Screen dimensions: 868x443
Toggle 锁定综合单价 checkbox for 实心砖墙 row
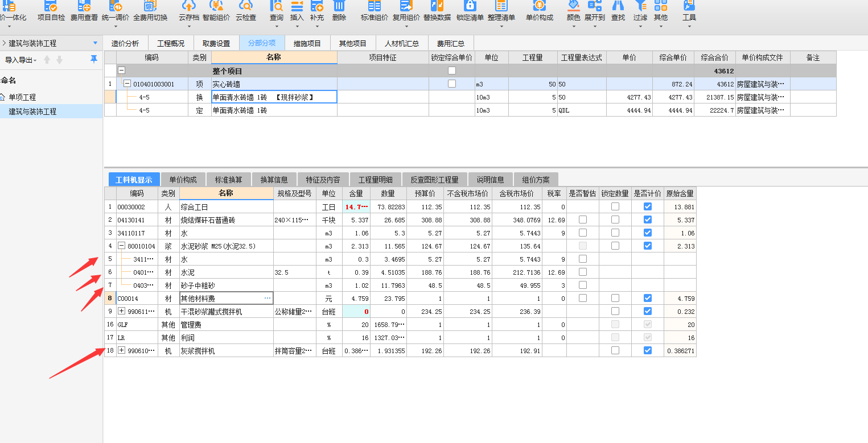pyautogui.click(x=452, y=84)
